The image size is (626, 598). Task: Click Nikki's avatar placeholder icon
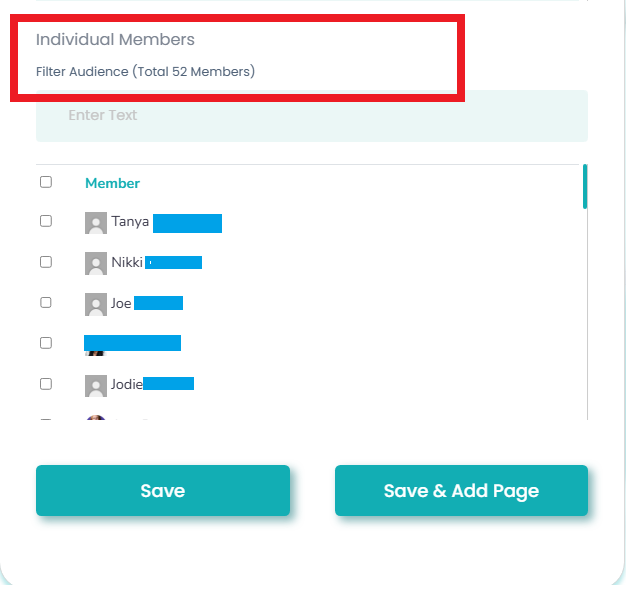[x=96, y=263]
